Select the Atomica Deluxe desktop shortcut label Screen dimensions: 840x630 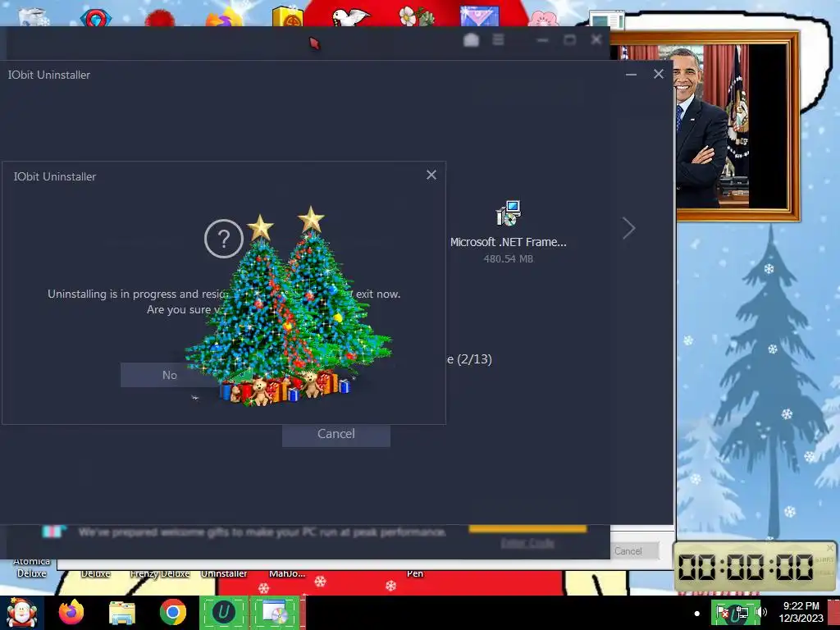32,568
